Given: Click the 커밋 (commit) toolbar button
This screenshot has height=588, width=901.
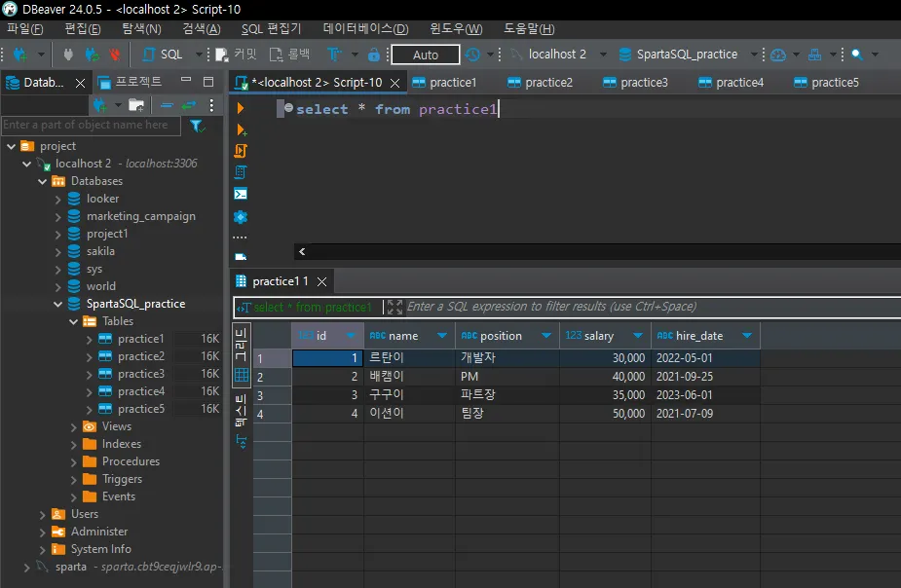Looking at the screenshot, I should pos(237,55).
